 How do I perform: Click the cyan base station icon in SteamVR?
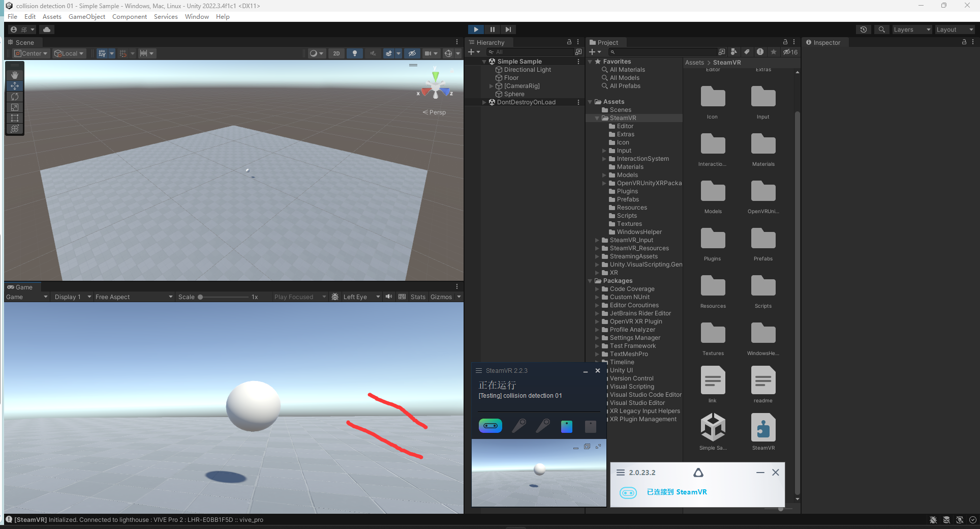click(x=567, y=426)
